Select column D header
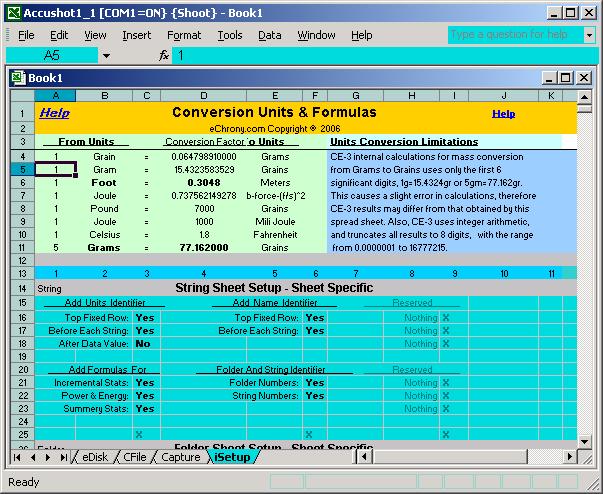This screenshot has height=494, width=603. tap(203, 96)
